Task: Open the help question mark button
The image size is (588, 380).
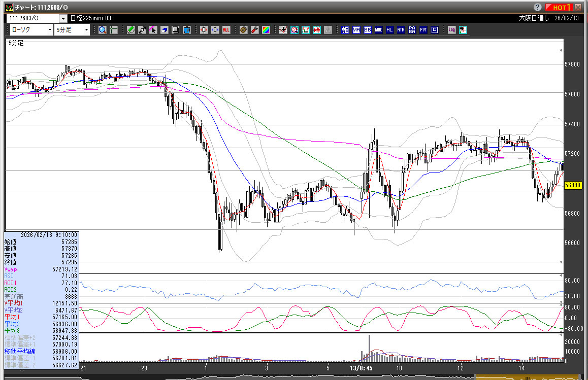Action: coord(538,7)
